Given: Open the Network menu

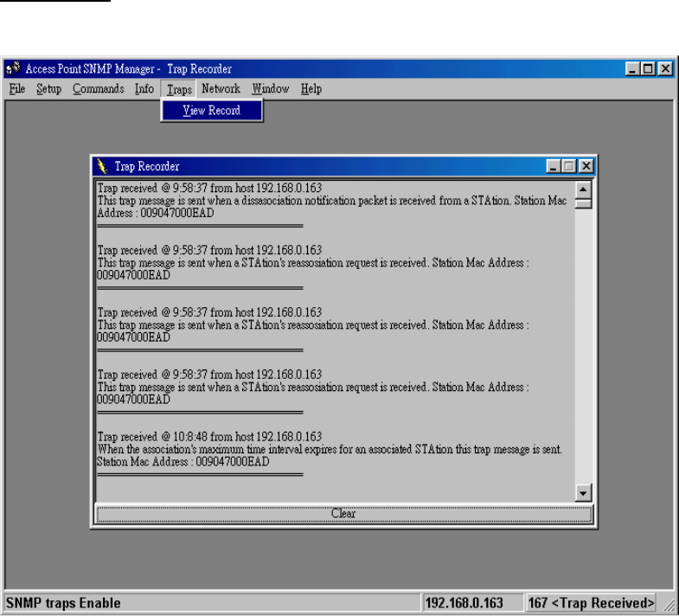Looking at the screenshot, I should pyautogui.click(x=221, y=89).
